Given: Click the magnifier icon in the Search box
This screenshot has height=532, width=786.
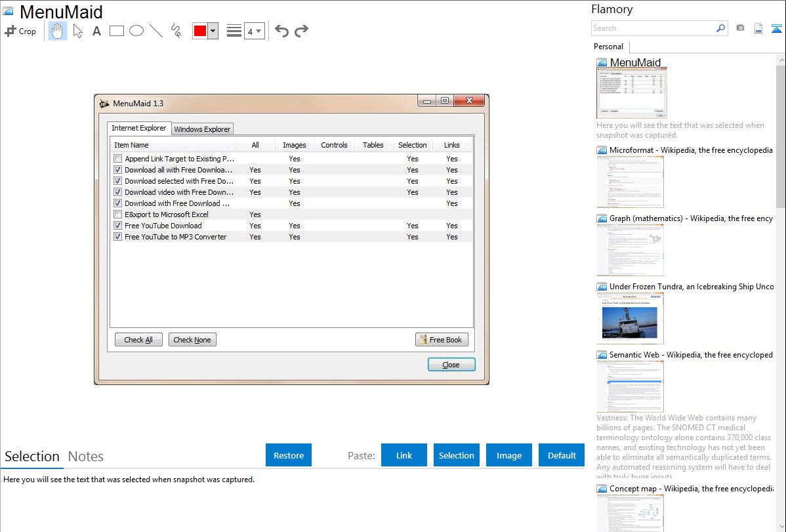Looking at the screenshot, I should (x=720, y=28).
